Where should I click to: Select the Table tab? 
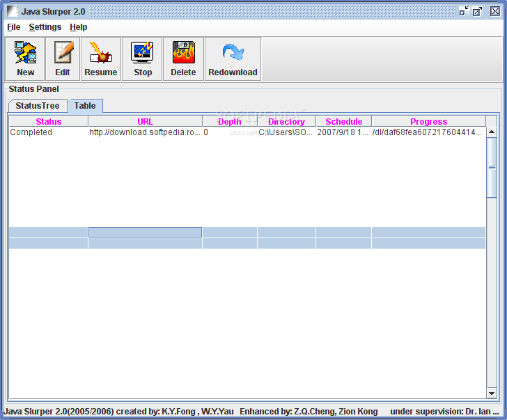(85, 106)
